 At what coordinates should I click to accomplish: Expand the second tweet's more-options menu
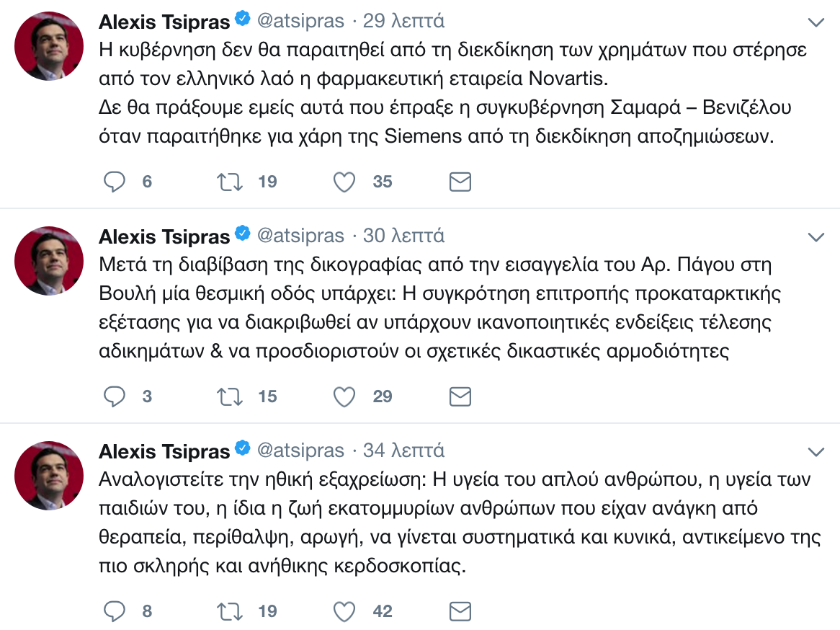(816, 237)
